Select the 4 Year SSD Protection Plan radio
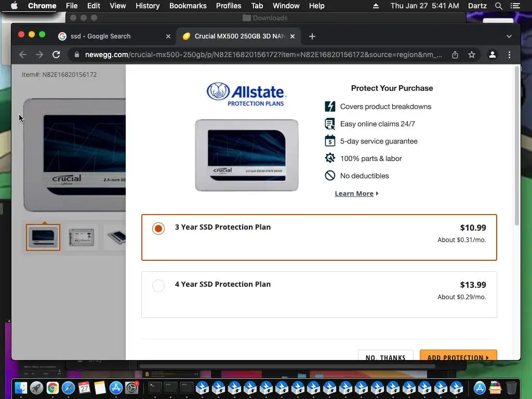 158,285
